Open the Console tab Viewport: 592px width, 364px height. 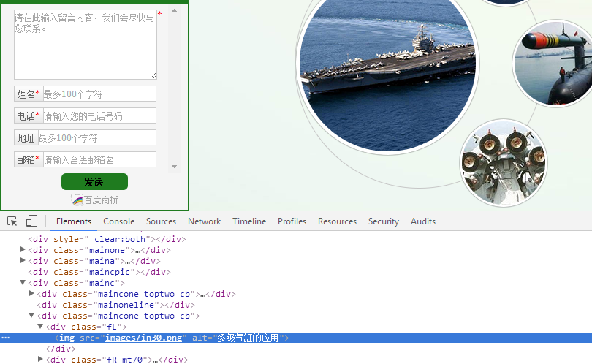coord(118,221)
